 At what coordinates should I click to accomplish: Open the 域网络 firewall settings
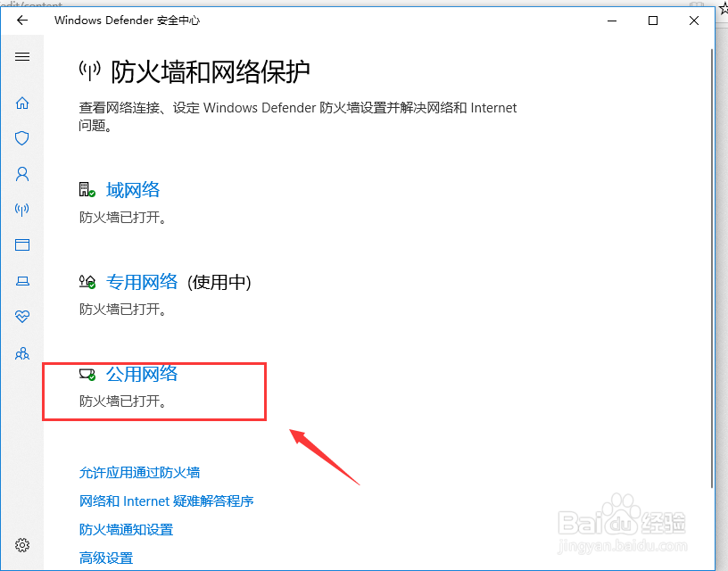133,190
